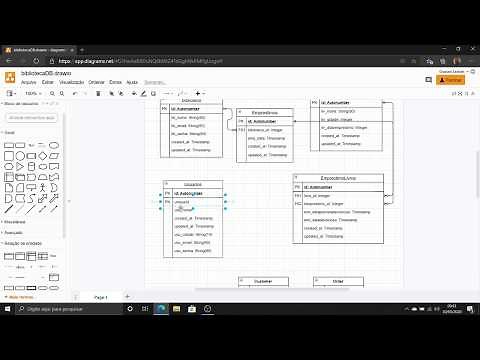
Task: Open the Page 1 tab
Action: click(101, 297)
